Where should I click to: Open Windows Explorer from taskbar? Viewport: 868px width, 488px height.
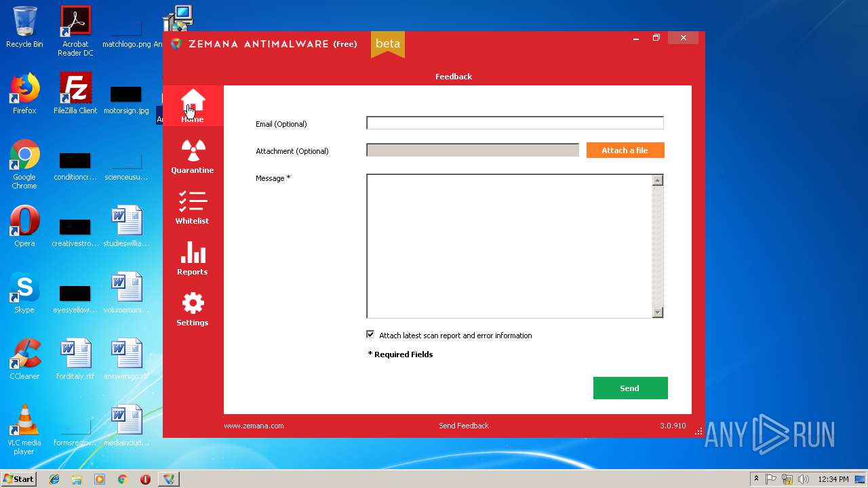pyautogui.click(x=77, y=479)
